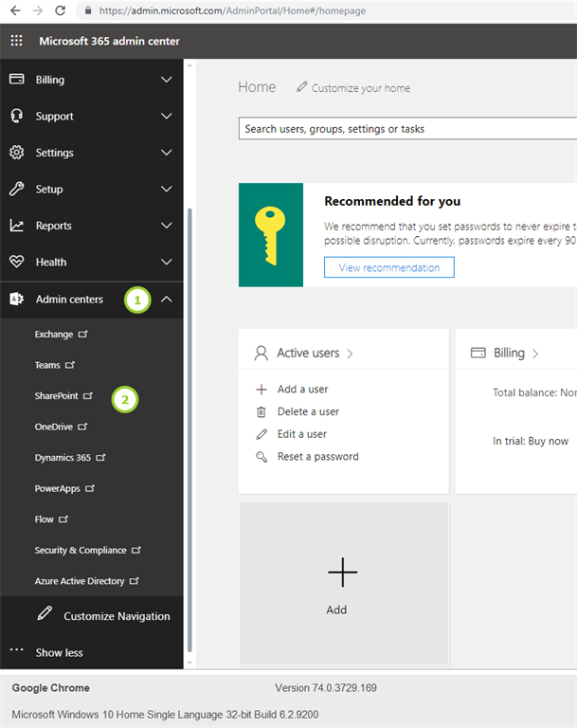The height and width of the screenshot is (728, 577).
Task: Click Reset a password link
Action: coord(318,457)
